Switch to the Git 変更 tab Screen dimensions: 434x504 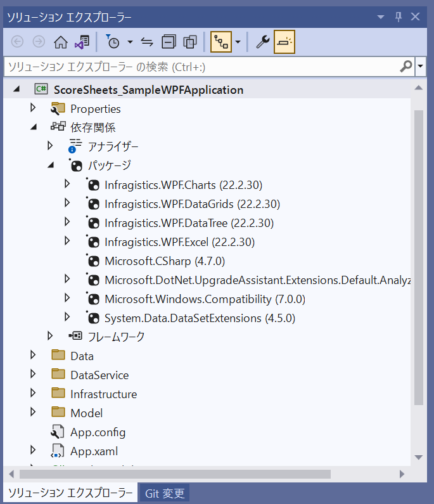(165, 493)
